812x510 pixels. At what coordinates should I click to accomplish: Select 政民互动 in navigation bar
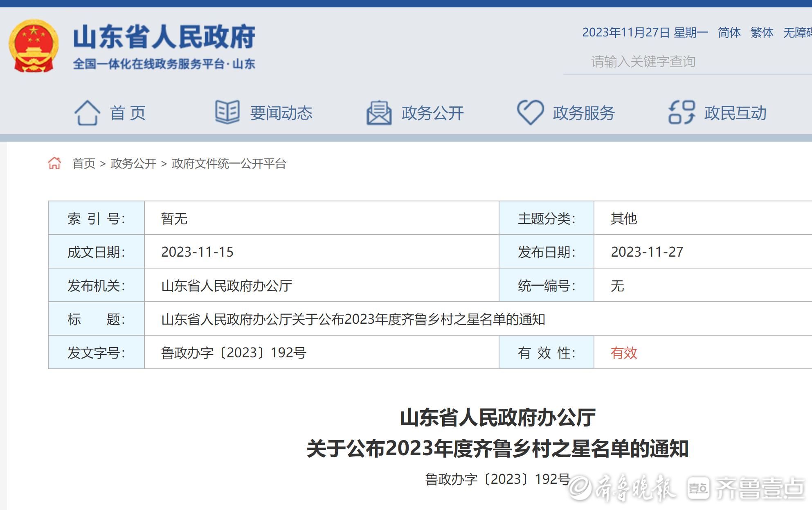(x=735, y=113)
